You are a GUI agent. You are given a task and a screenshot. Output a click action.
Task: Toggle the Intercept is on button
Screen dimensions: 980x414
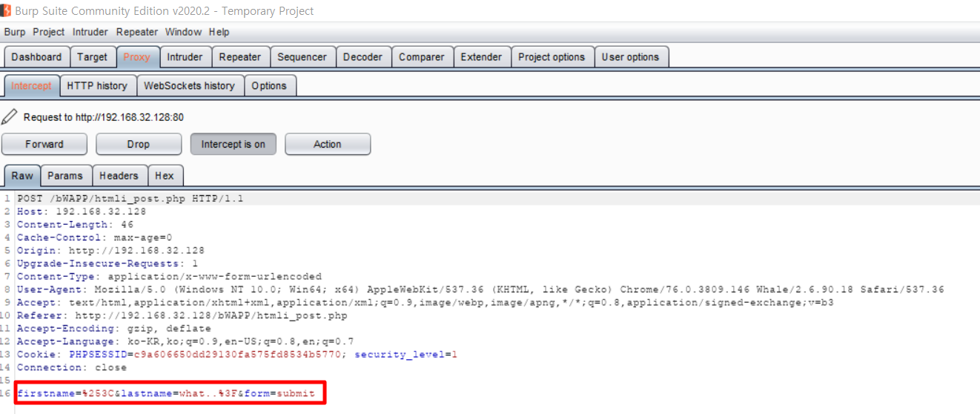(x=233, y=144)
